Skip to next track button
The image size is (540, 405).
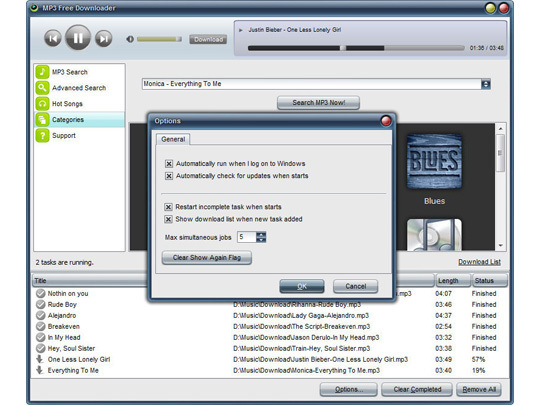(104, 38)
